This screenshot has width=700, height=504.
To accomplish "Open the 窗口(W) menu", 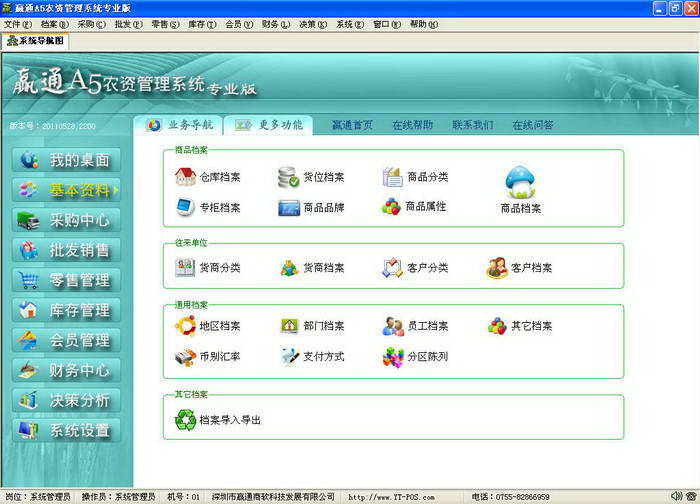I will [x=387, y=24].
